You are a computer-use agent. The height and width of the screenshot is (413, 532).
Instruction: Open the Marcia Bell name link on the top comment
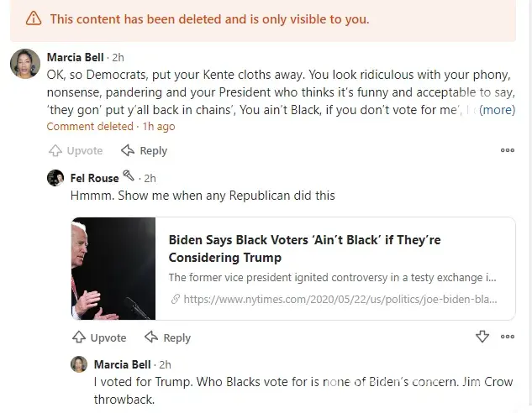76,57
